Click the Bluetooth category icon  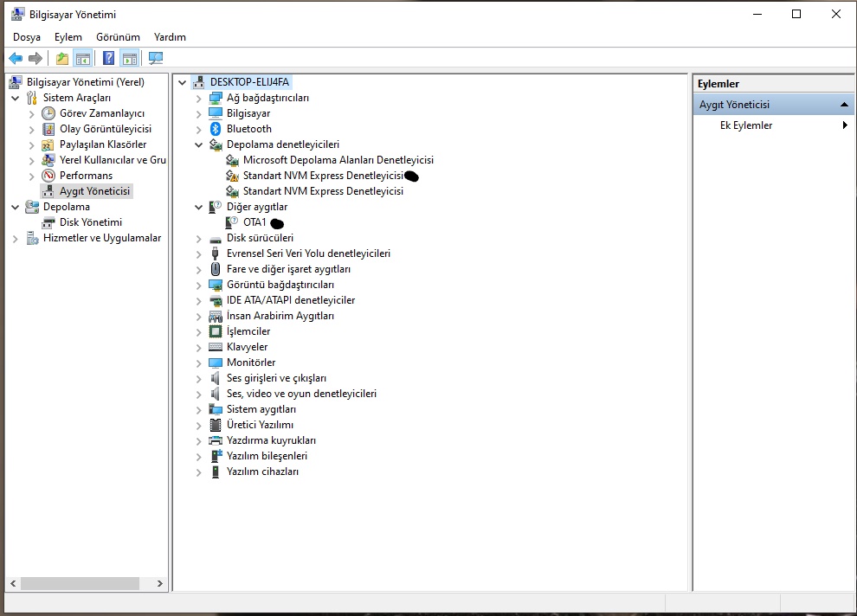pyautogui.click(x=216, y=129)
